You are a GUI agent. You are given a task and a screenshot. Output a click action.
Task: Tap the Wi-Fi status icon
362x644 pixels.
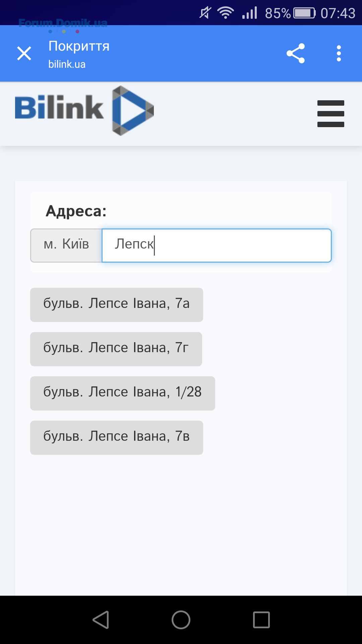226,13
